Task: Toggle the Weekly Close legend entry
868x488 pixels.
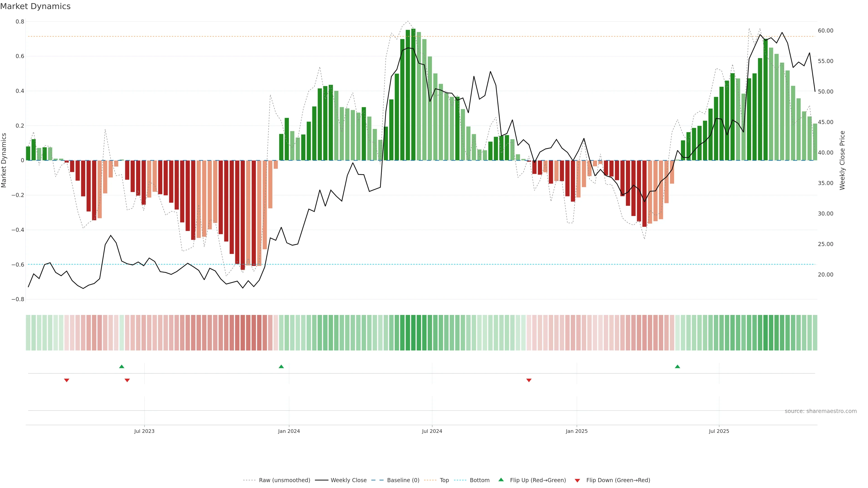Action: [348, 480]
